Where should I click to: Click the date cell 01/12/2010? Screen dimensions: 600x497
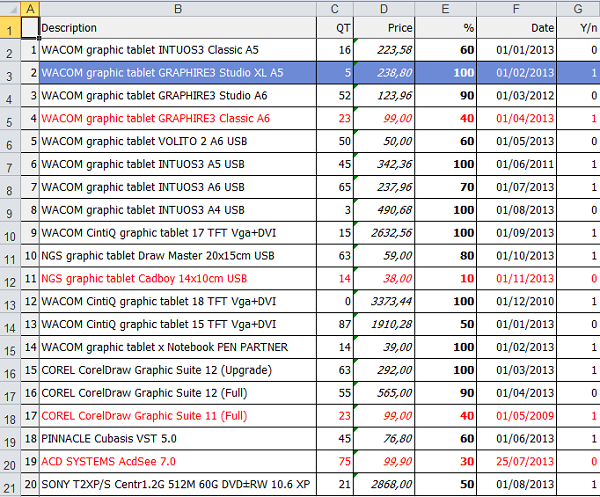point(517,302)
